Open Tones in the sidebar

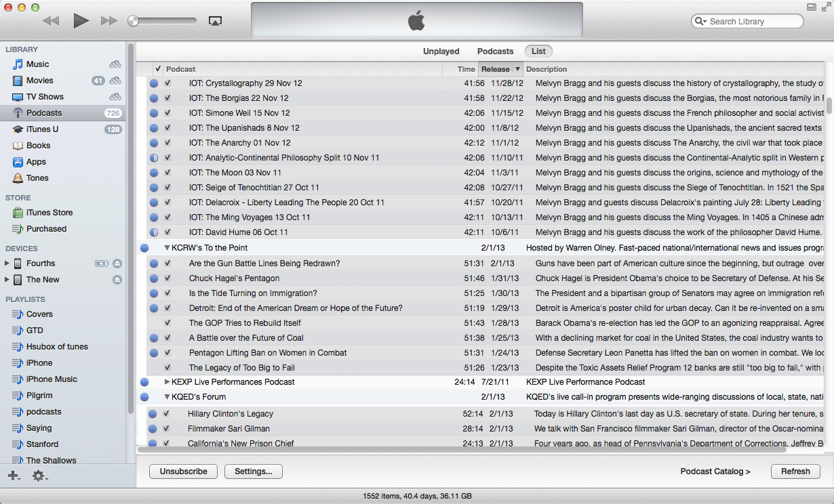point(37,178)
